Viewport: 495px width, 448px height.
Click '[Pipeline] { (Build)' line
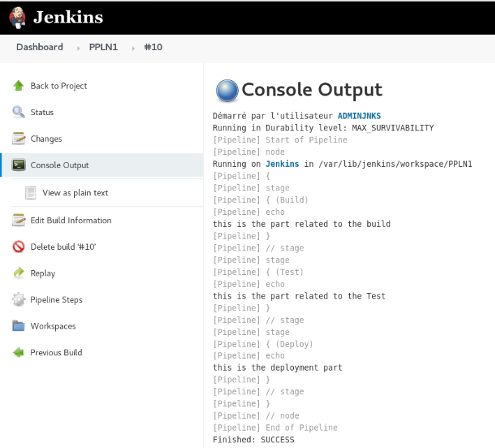260,200
